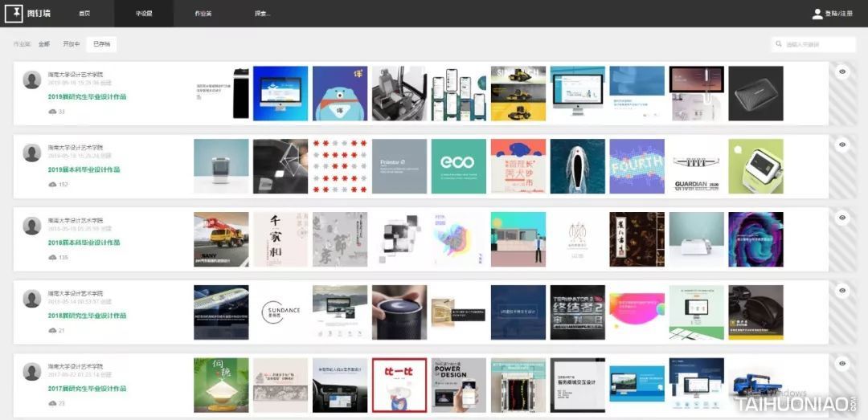Viewport: 868px width, 420px height.
Task: Click 湖南大学设计艺术学院 on the 2017届研究生 row
Action: [x=76, y=366]
